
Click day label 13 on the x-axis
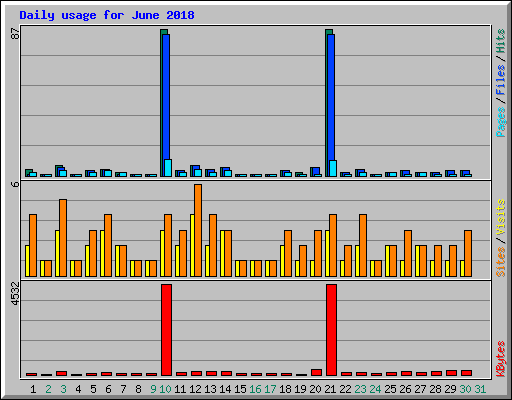[210, 389]
